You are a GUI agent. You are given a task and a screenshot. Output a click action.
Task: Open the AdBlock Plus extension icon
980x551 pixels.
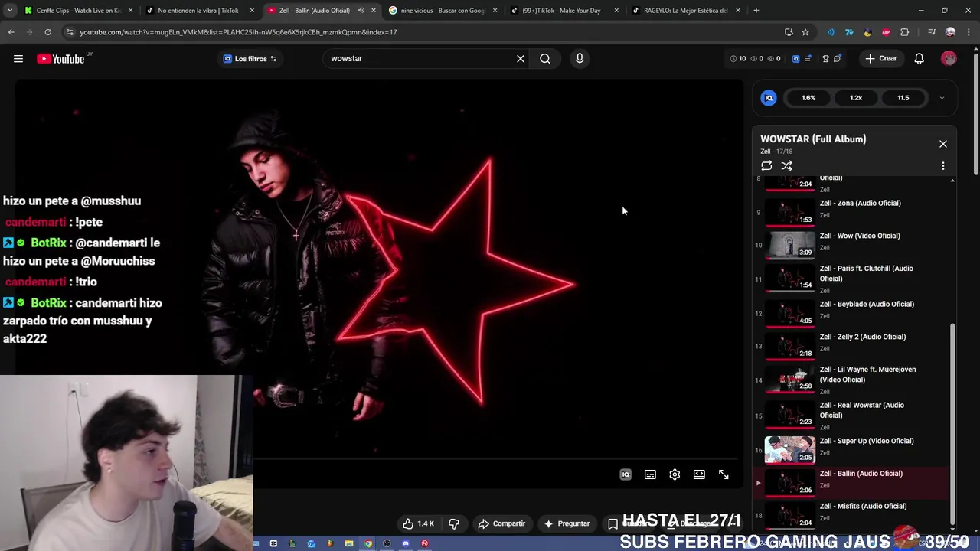886,32
